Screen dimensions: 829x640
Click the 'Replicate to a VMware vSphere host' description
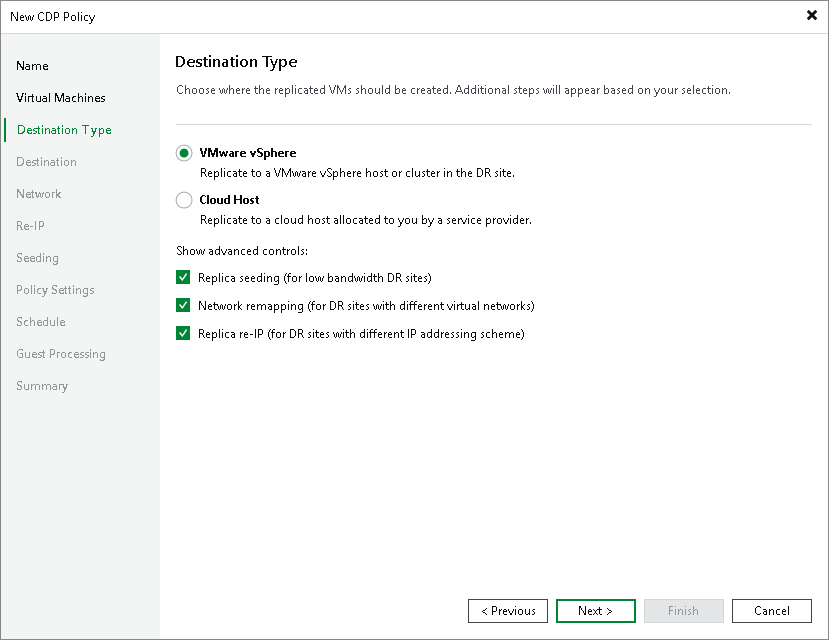click(x=357, y=173)
